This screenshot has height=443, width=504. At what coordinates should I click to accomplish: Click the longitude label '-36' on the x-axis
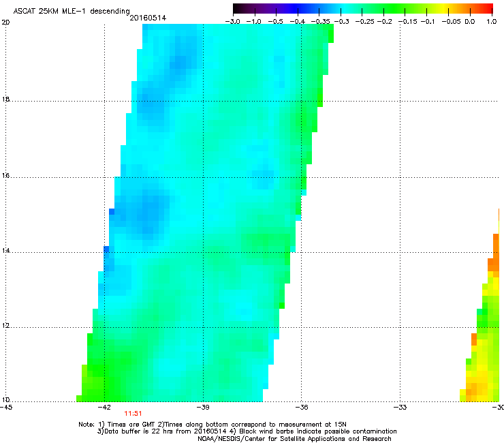pos(302,408)
